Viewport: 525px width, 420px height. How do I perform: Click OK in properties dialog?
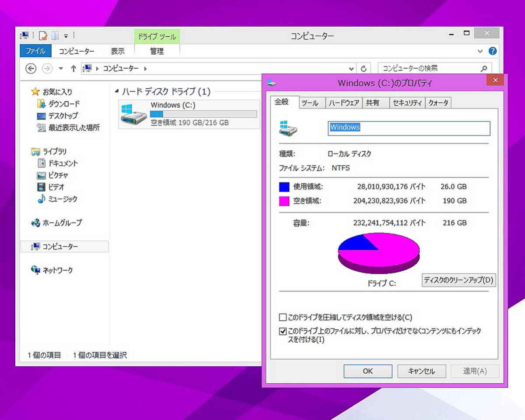(x=368, y=371)
